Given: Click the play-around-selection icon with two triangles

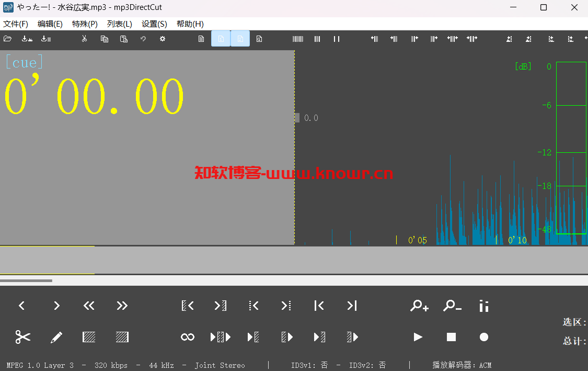Looking at the screenshot, I should tap(221, 337).
